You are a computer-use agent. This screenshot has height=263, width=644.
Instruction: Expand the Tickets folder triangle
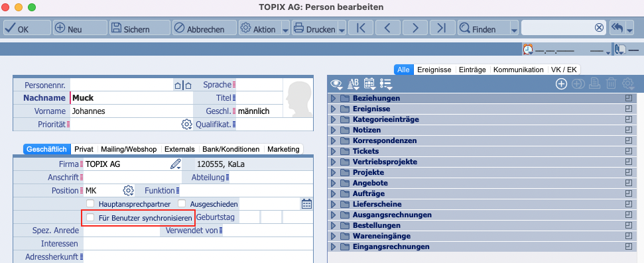(x=333, y=152)
